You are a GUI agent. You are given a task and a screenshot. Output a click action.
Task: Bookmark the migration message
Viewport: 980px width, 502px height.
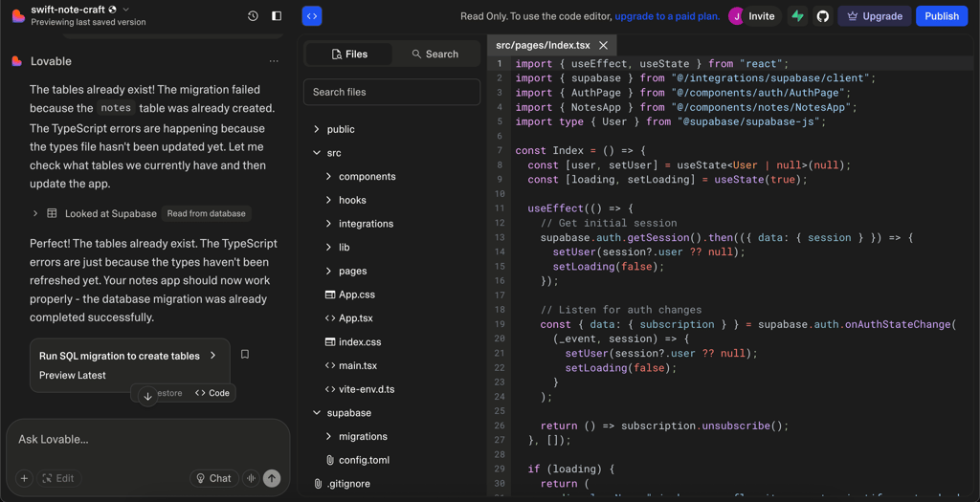[x=245, y=354]
